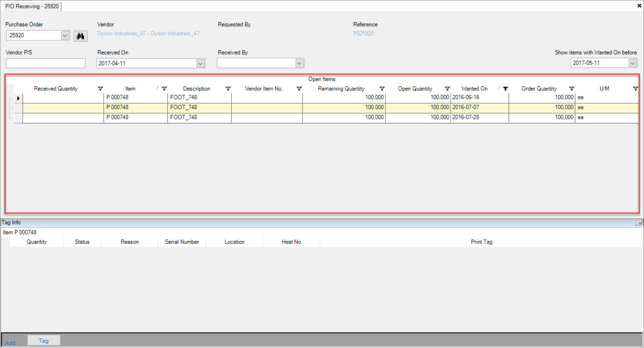
Task: Select the 2016-07-07 Wanted On cell
Action: pos(480,108)
